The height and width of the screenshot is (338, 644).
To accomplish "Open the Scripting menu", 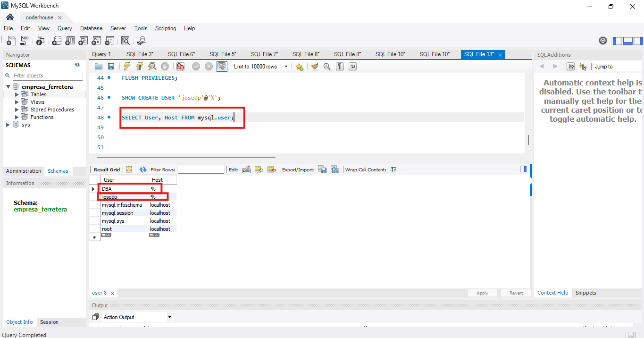I will coord(166,28).
